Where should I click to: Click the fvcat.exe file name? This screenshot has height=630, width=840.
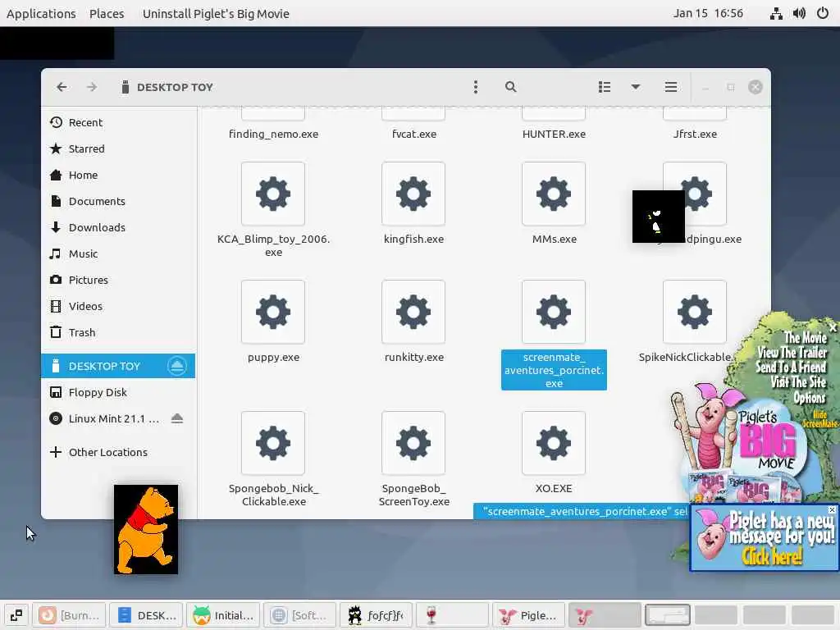tap(414, 134)
